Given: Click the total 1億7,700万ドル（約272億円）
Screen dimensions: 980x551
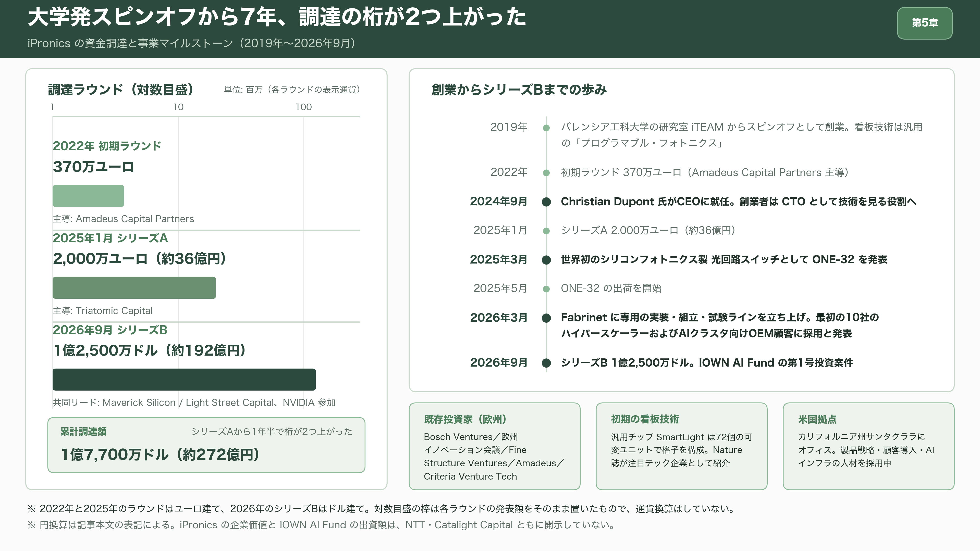Looking at the screenshot, I should 160,454.
